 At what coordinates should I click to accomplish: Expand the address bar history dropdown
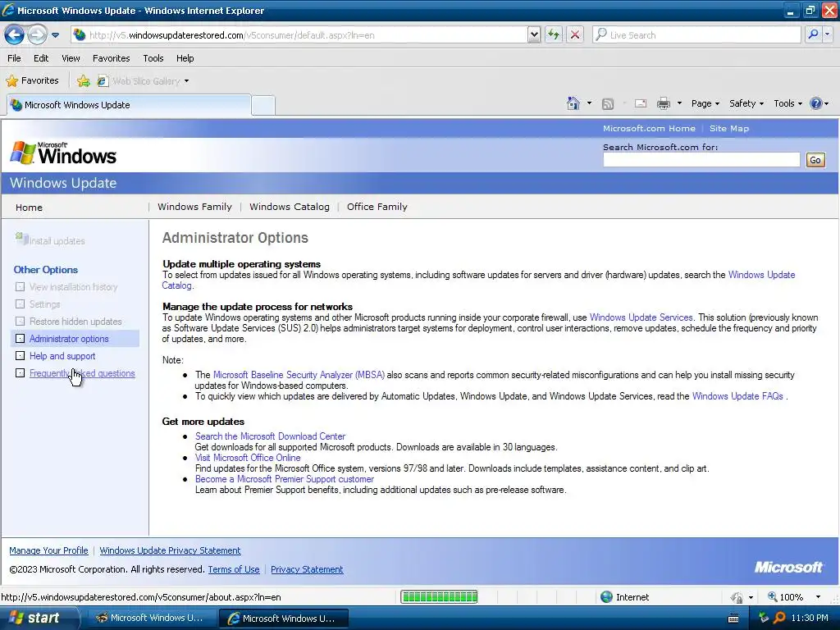[x=533, y=34]
